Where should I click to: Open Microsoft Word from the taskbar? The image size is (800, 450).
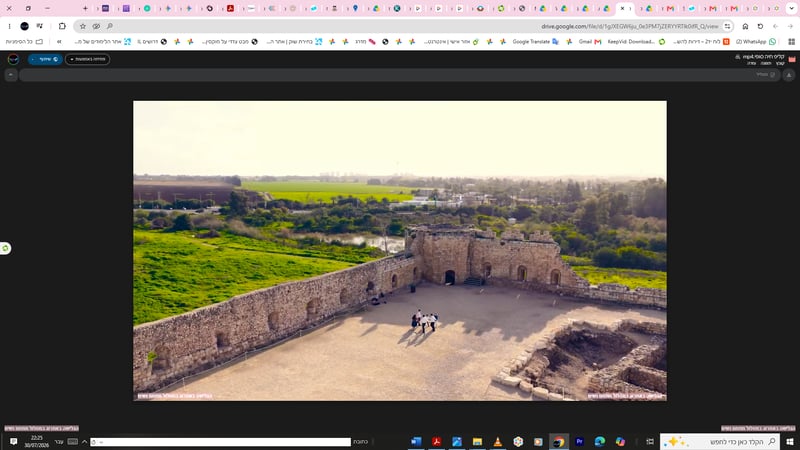click(416, 441)
